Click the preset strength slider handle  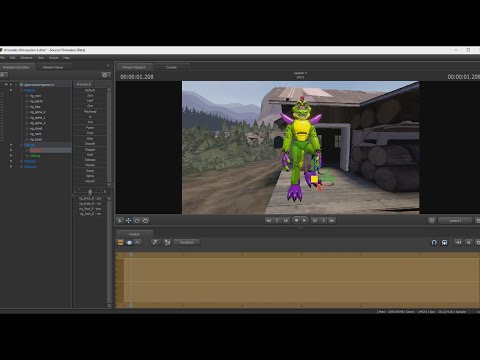tap(90, 192)
